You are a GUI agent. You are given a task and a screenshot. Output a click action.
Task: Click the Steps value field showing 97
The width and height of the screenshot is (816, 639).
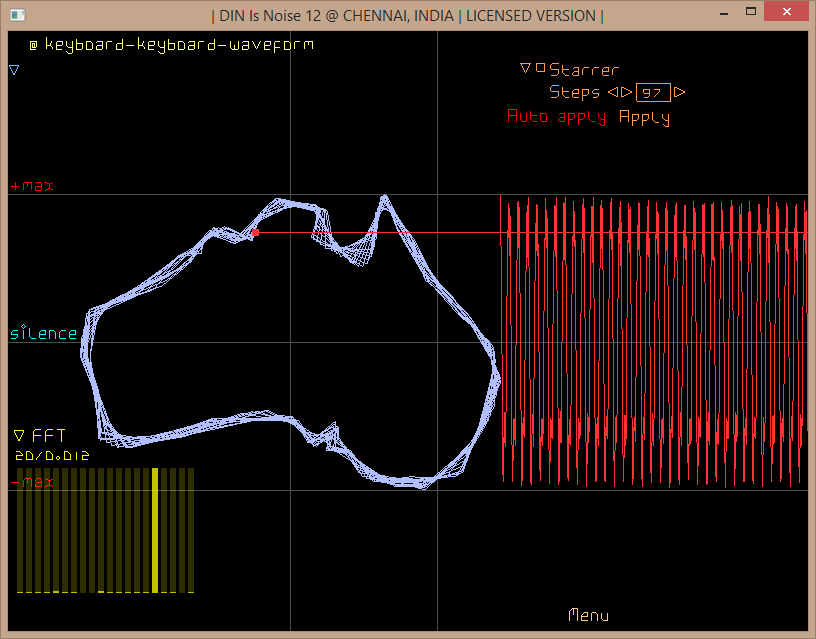(x=653, y=92)
